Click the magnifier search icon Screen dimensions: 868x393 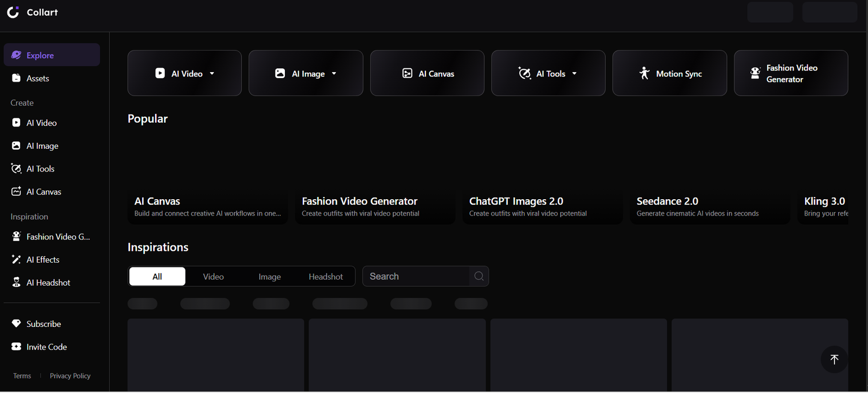pos(479,276)
